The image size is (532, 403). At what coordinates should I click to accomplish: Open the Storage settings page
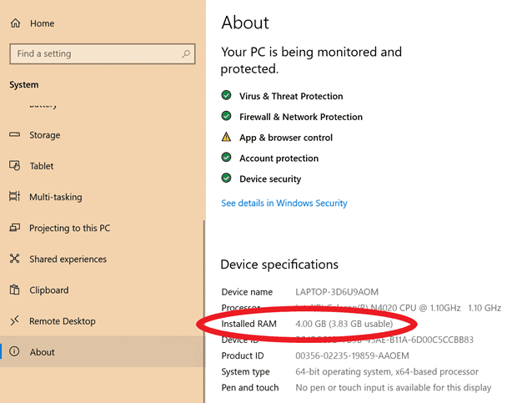44,135
